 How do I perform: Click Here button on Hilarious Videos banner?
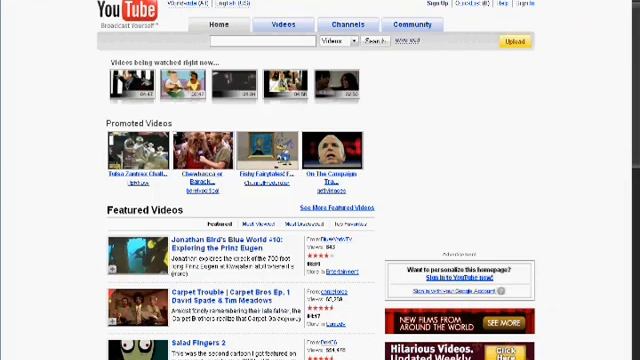tap(505, 353)
